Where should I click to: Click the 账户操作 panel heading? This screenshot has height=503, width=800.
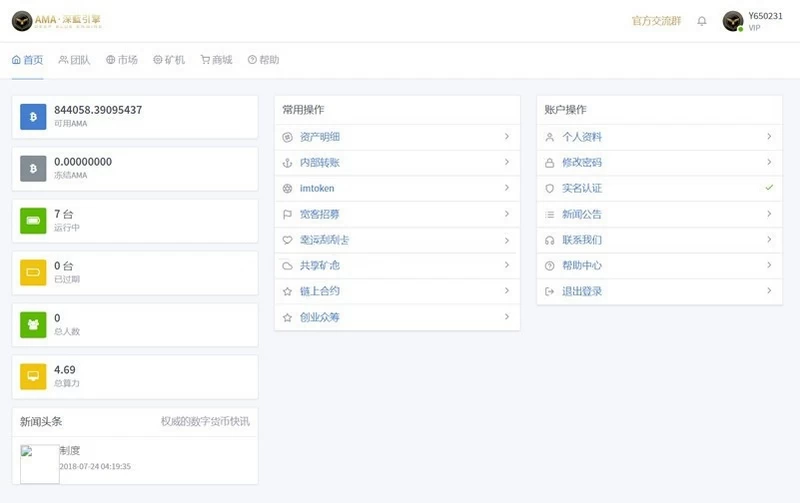pos(565,110)
